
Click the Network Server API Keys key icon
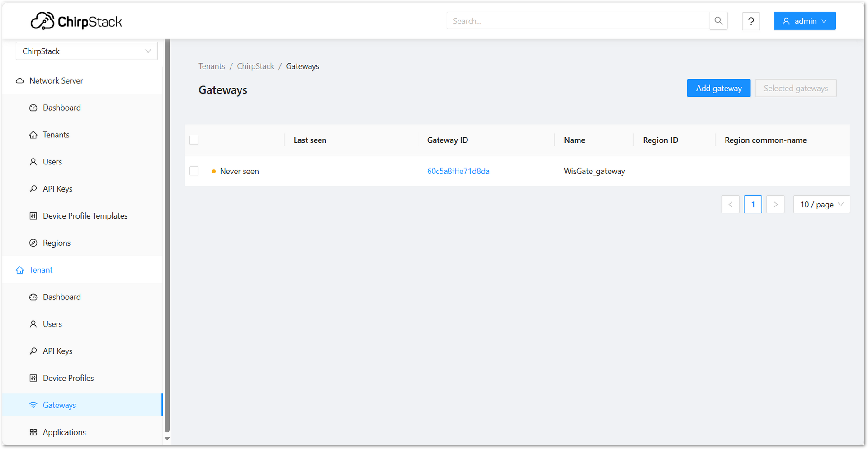tap(33, 189)
